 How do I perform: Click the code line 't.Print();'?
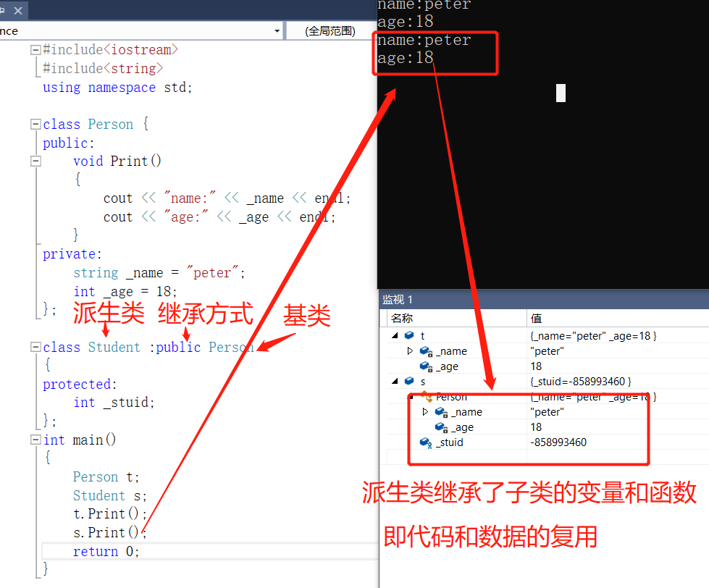tap(110, 514)
